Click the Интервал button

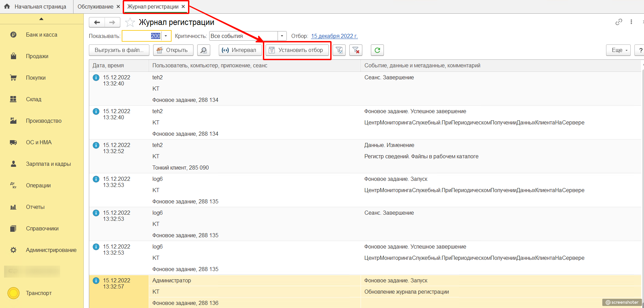pyautogui.click(x=240, y=50)
